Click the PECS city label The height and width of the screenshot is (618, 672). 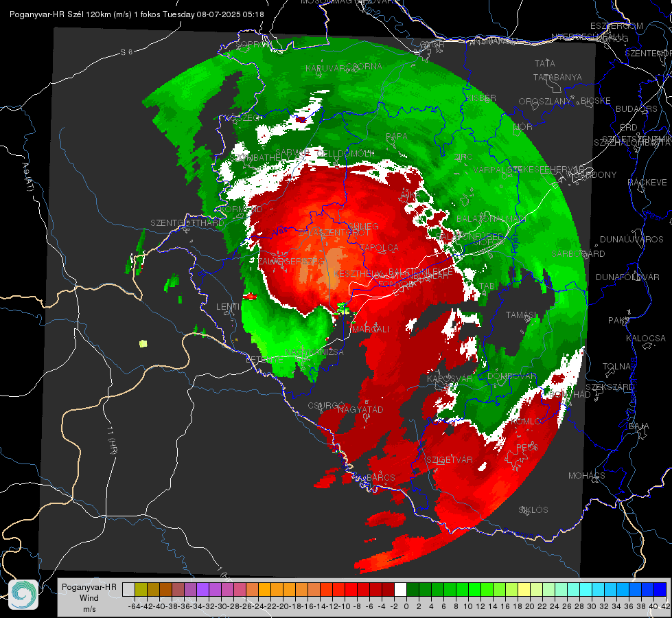(x=527, y=447)
